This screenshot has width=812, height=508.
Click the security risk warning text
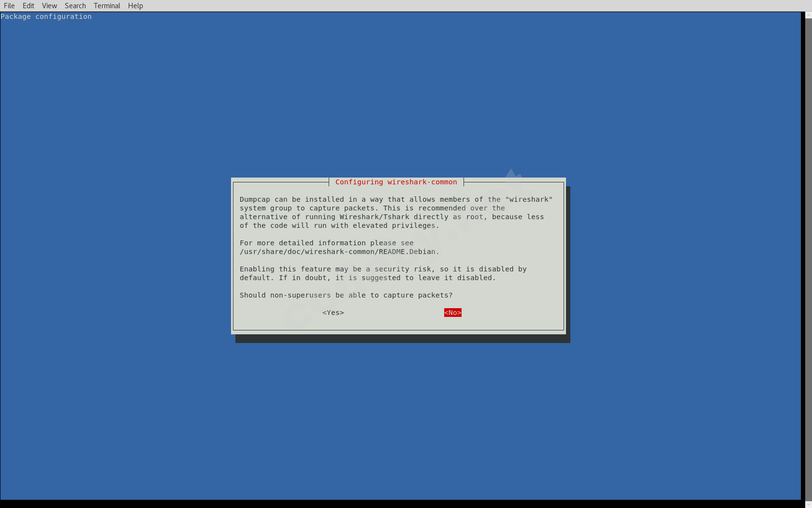[382, 273]
